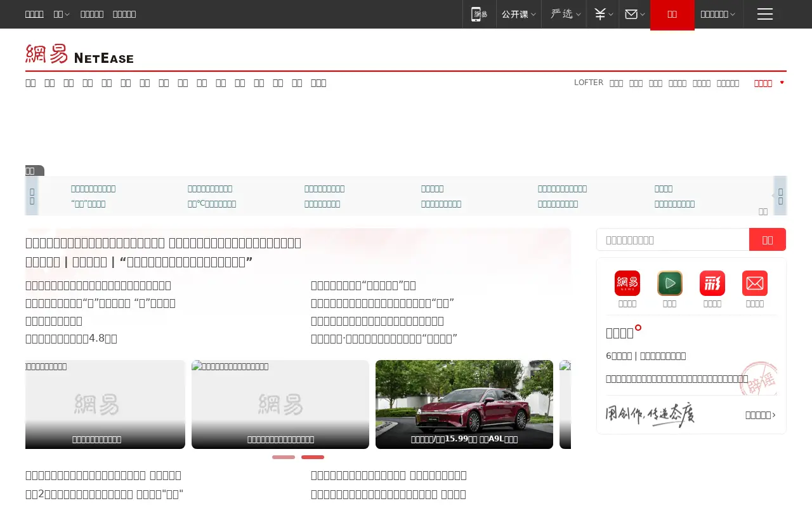Open the headline containing 4.8
Image resolution: width=812 pixels, height=508 pixels.
click(x=71, y=338)
